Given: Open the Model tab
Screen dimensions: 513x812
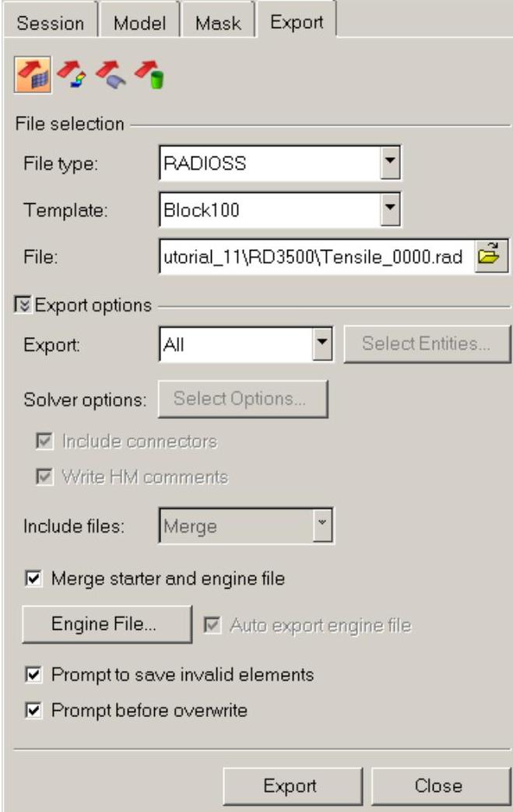Looking at the screenshot, I should coord(139,23).
